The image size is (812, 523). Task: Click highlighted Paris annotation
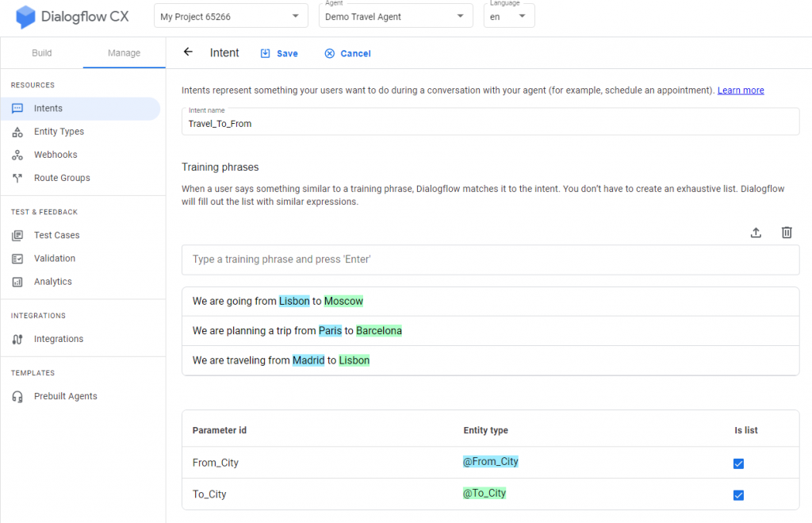pos(330,331)
